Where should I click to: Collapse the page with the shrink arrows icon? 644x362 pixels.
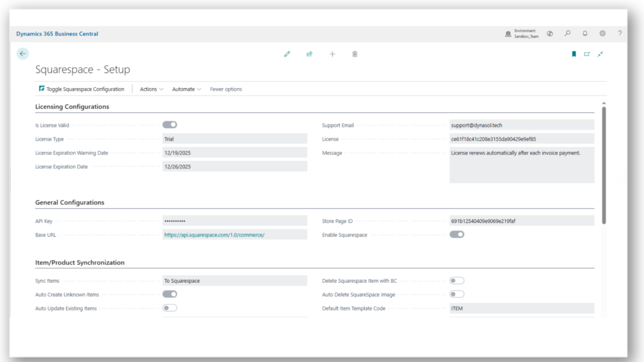[x=601, y=54]
